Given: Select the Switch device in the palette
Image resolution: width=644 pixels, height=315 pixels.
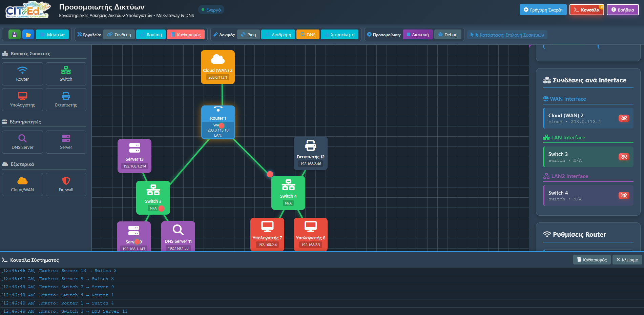Looking at the screenshot, I should [x=66, y=74].
